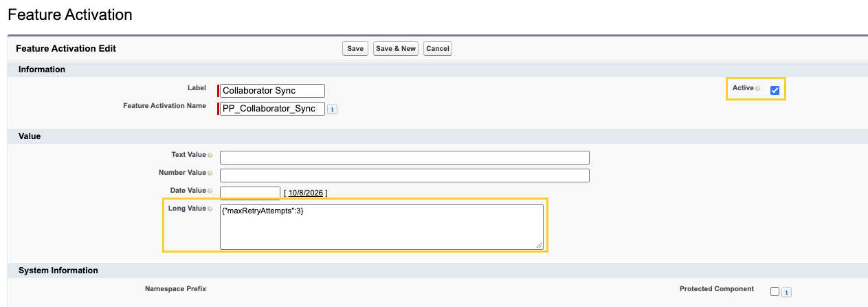Click the Save & New button
Image resolution: width=868 pixels, height=307 pixels.
click(396, 49)
